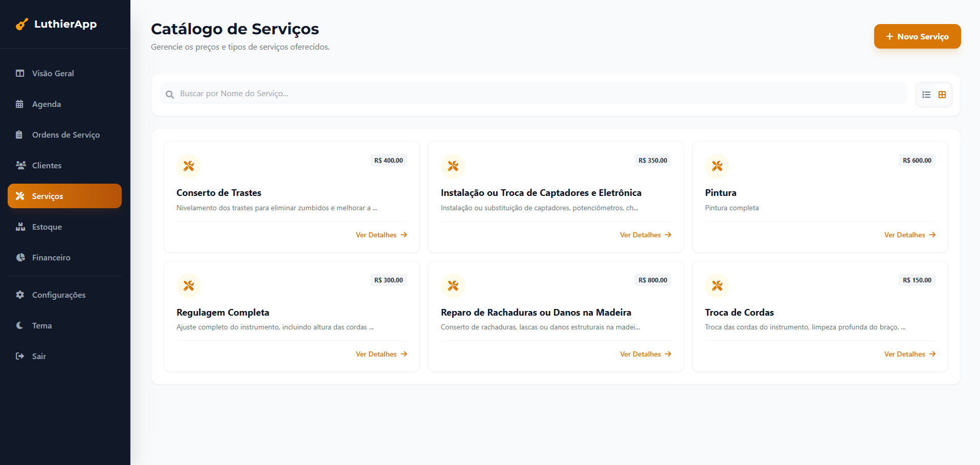Toggle the Tema moon icon
The width and height of the screenshot is (980, 465).
pos(20,326)
